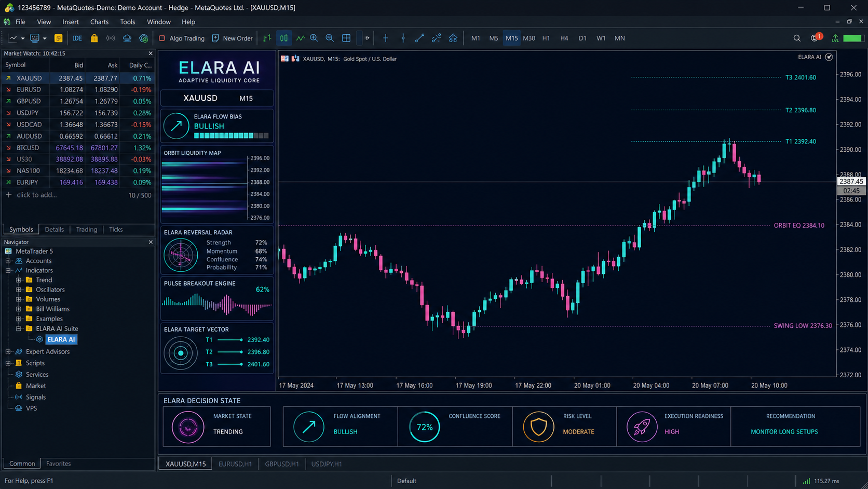Select the Trendline drawing tool
The image size is (868, 489).
click(x=419, y=38)
